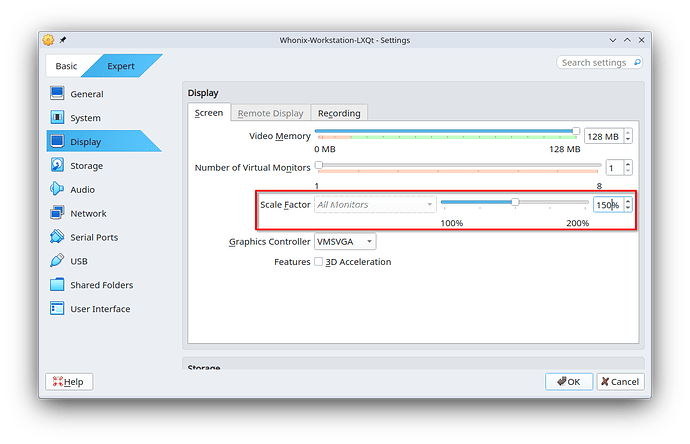This screenshot has height=444, width=690.
Task: Open the Graphics Controller VMSVGA dropdown
Action: 345,241
